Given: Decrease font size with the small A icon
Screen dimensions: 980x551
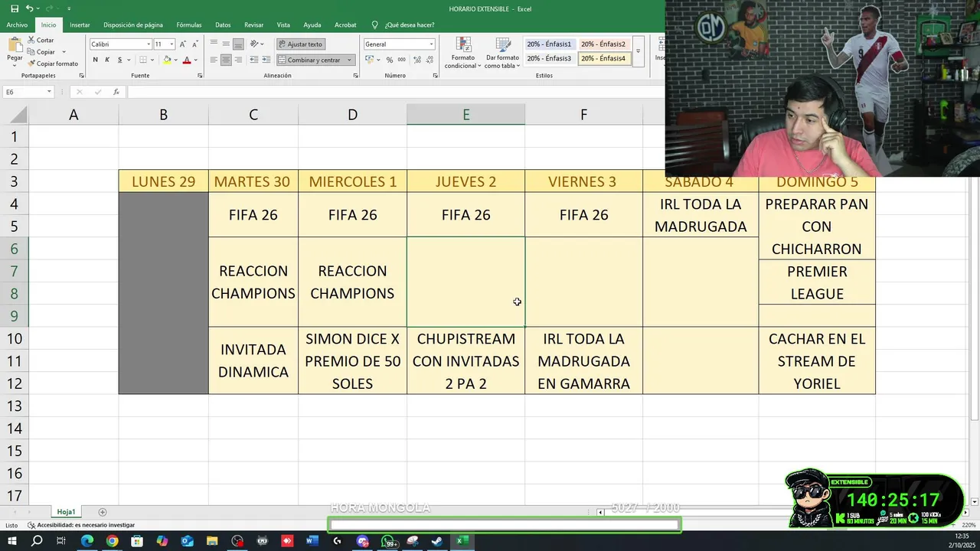Looking at the screenshot, I should coord(196,44).
